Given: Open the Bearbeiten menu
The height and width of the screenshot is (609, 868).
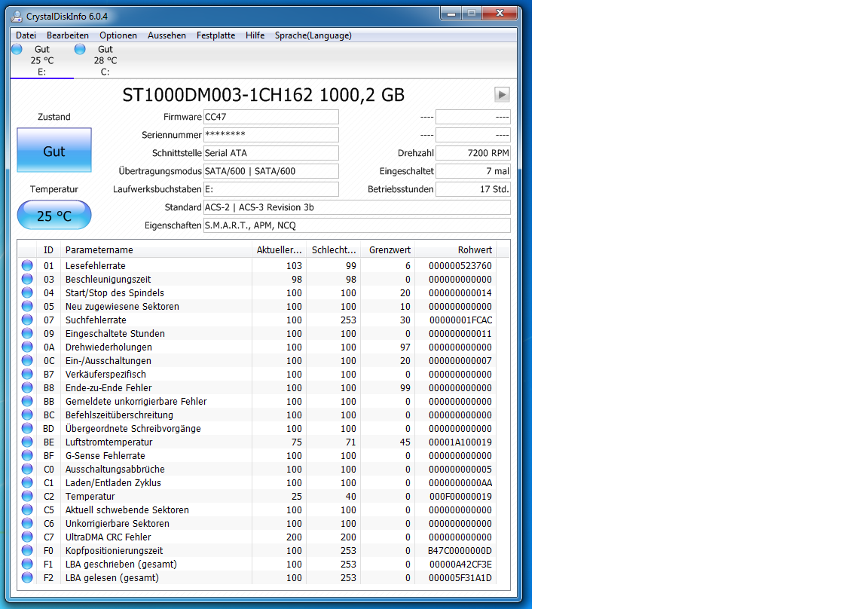Looking at the screenshot, I should [68, 35].
